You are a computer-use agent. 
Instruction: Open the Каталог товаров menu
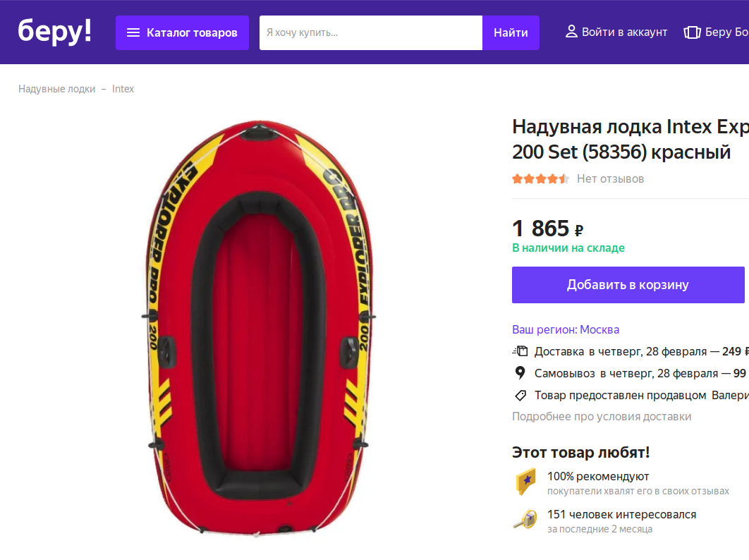pyautogui.click(x=182, y=33)
